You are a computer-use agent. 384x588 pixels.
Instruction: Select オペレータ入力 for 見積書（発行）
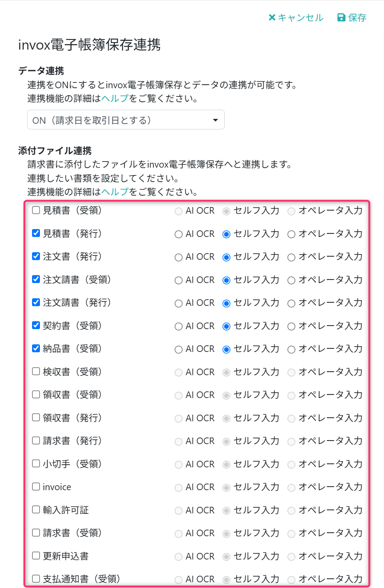pyautogui.click(x=291, y=234)
